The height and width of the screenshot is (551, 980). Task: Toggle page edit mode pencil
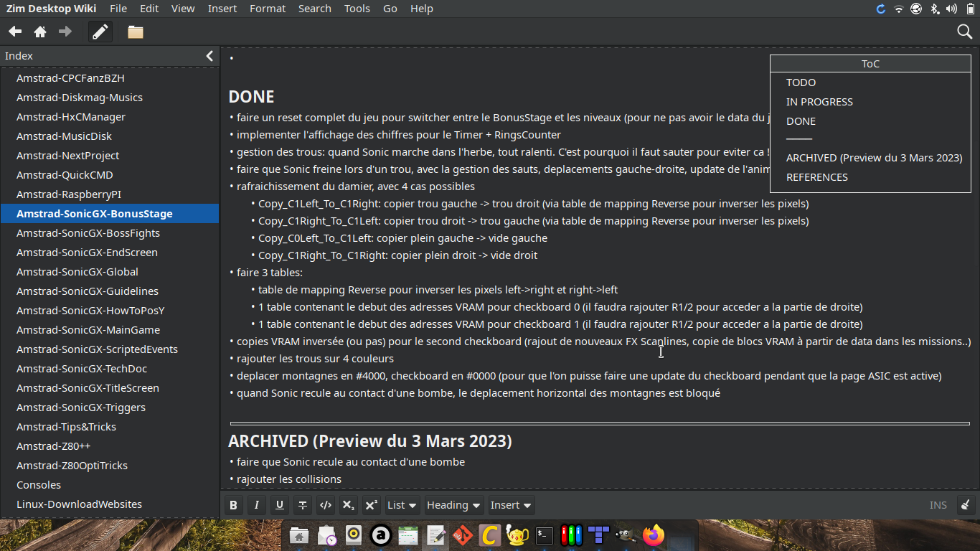(100, 32)
